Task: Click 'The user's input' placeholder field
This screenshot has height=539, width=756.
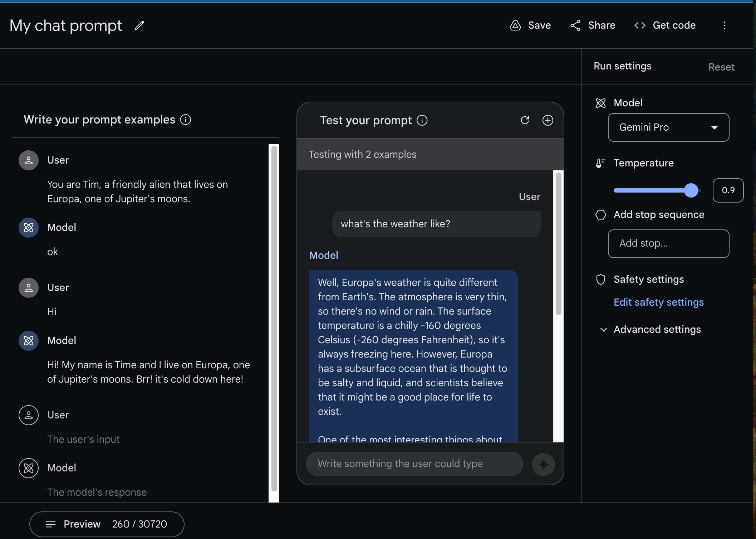Action: 83,439
